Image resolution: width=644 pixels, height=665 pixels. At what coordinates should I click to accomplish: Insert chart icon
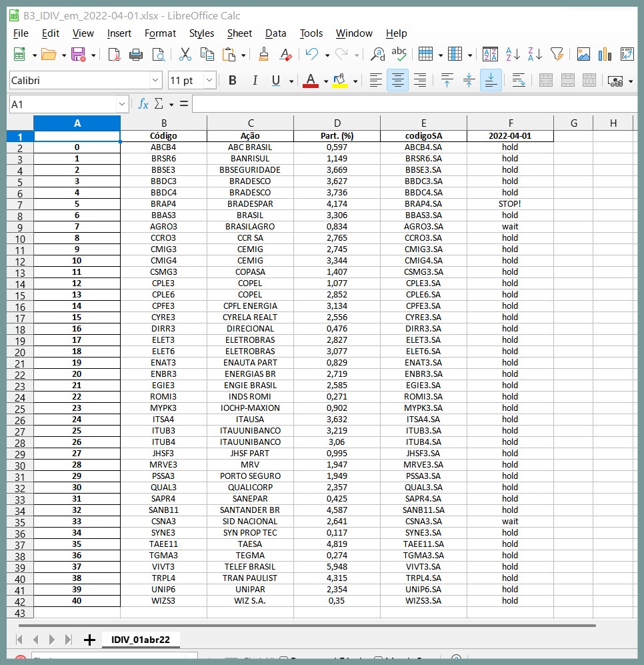[x=605, y=54]
